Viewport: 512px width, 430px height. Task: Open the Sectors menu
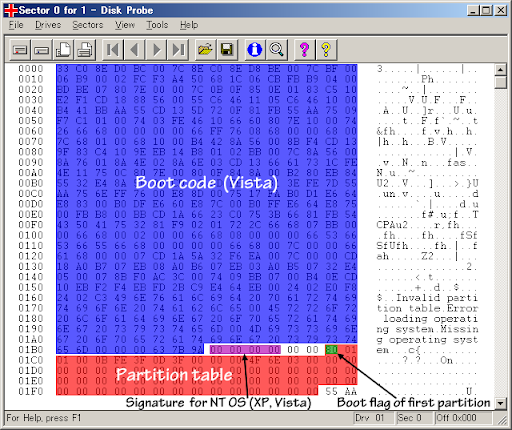(x=88, y=25)
